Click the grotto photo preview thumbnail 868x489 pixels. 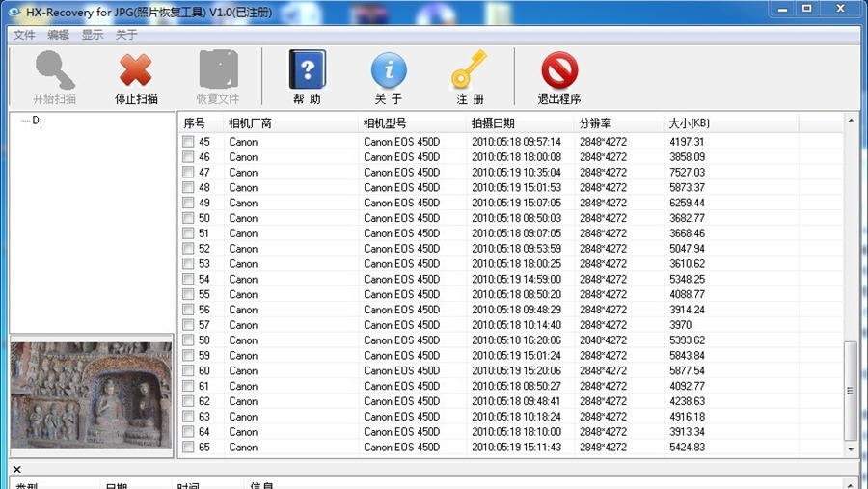92,394
